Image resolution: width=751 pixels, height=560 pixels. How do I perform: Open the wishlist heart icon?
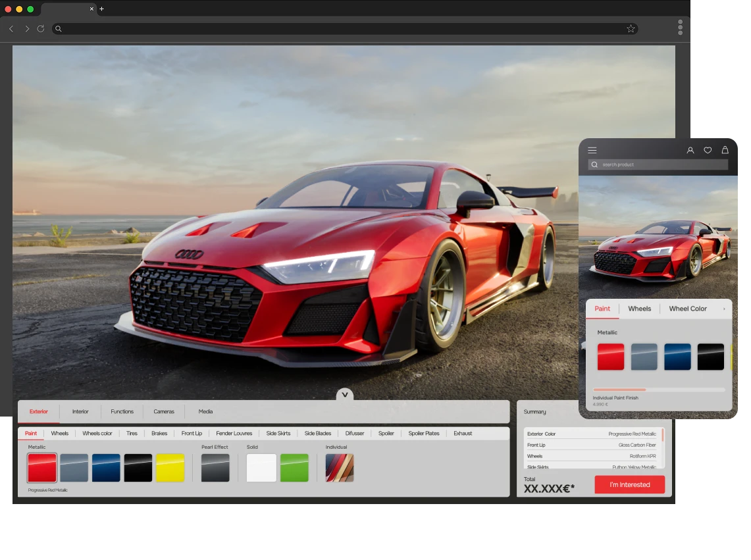(x=708, y=150)
